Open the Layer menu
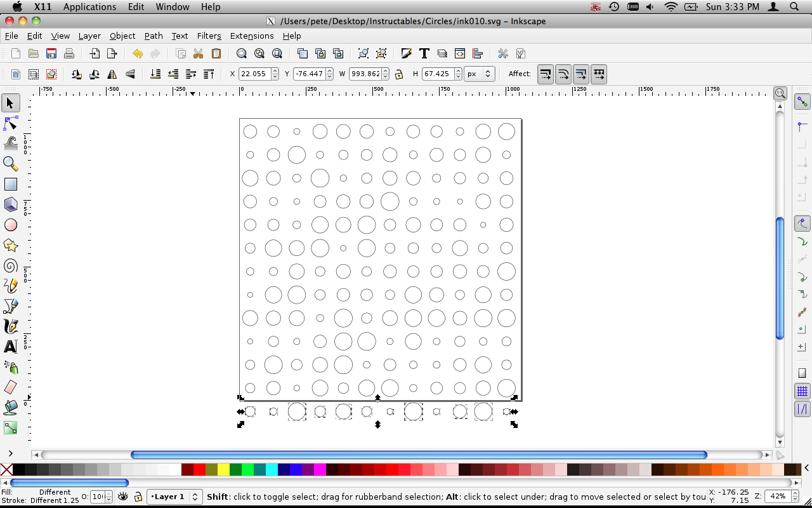Viewport: 812px width, 508px height. point(89,36)
